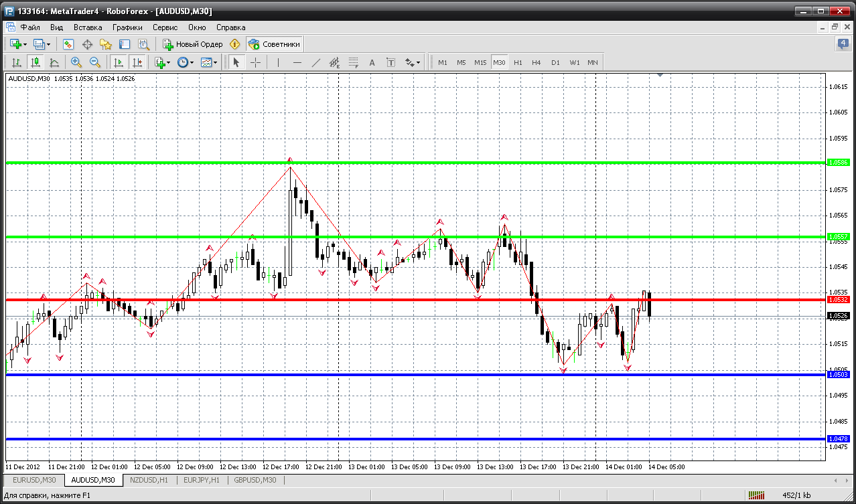This screenshot has height=504, width=856.
Task: Expand the indicators list dropdown
Action: (162, 62)
